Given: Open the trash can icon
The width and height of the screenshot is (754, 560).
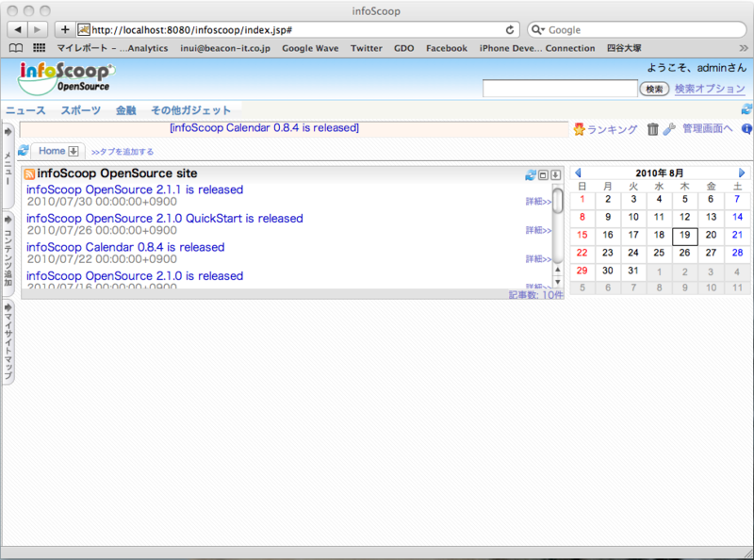Looking at the screenshot, I should 652,128.
